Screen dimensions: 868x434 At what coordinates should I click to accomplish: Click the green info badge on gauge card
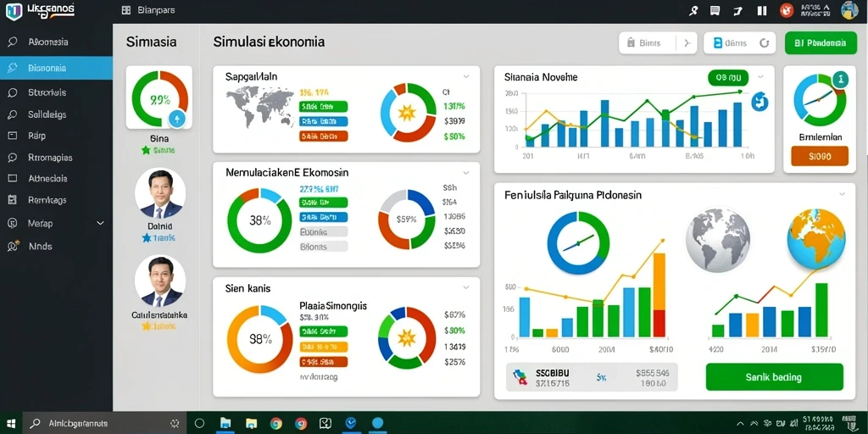pyautogui.click(x=840, y=79)
